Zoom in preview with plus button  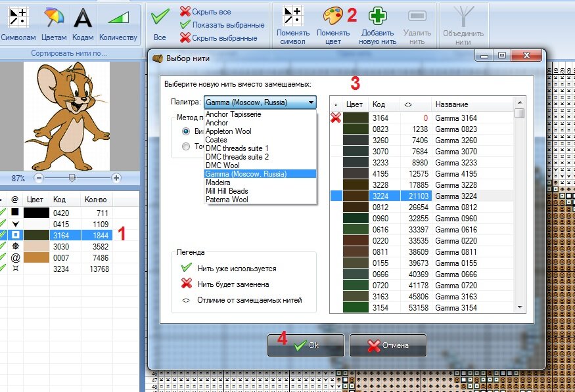(116, 178)
